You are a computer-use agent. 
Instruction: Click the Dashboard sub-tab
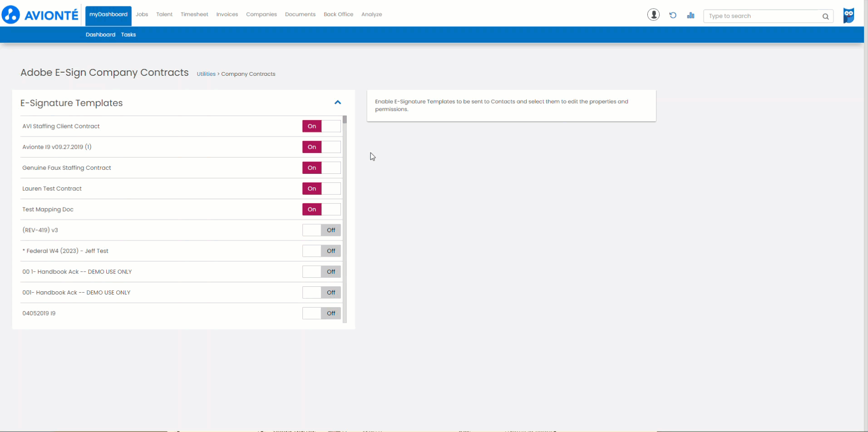pos(100,34)
